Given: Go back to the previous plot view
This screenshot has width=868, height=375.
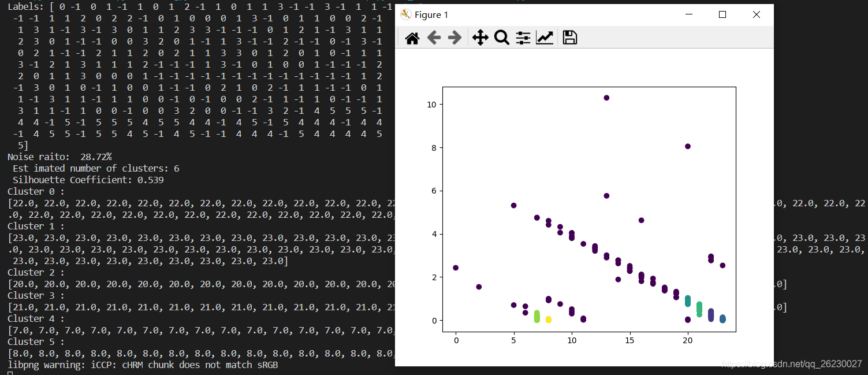Looking at the screenshot, I should 434,38.
